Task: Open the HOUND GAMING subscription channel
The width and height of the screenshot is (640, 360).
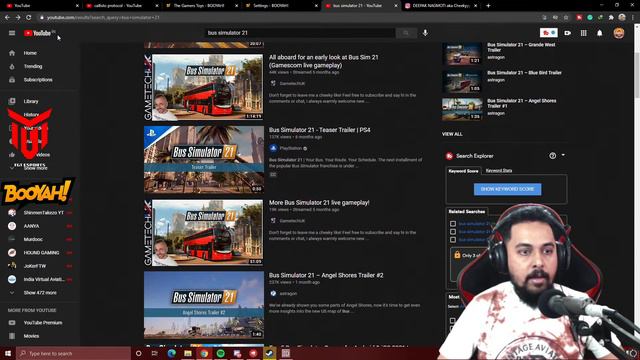Action: click(40, 253)
